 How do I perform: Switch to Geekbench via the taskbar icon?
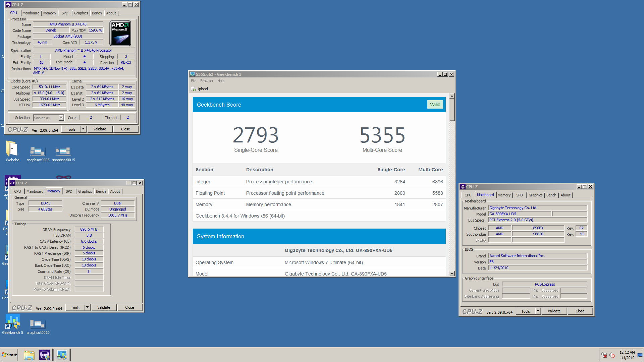click(x=62, y=355)
